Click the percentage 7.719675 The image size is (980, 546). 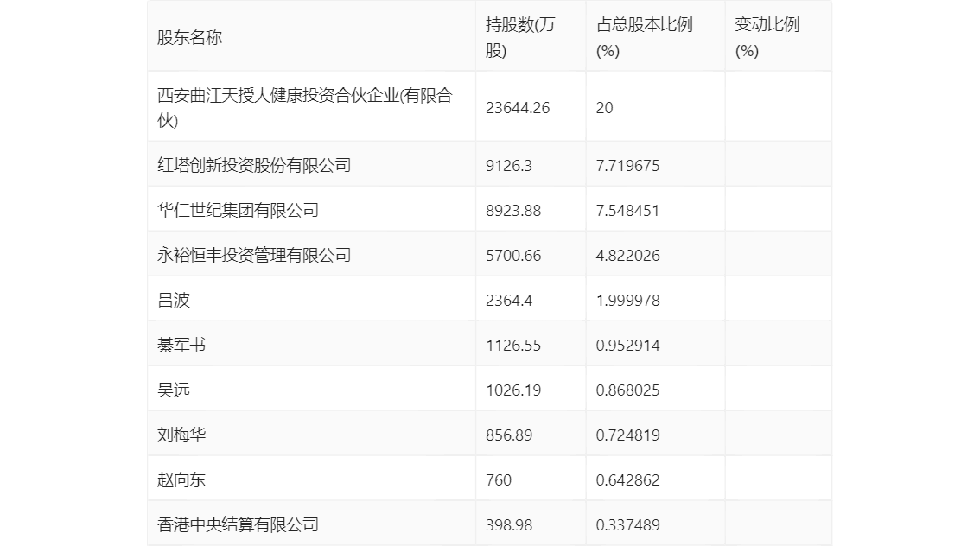(627, 166)
